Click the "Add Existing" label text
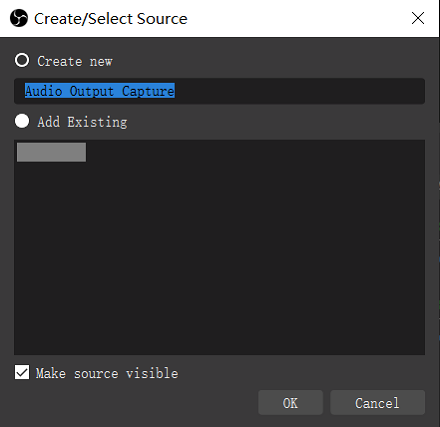 coord(82,122)
